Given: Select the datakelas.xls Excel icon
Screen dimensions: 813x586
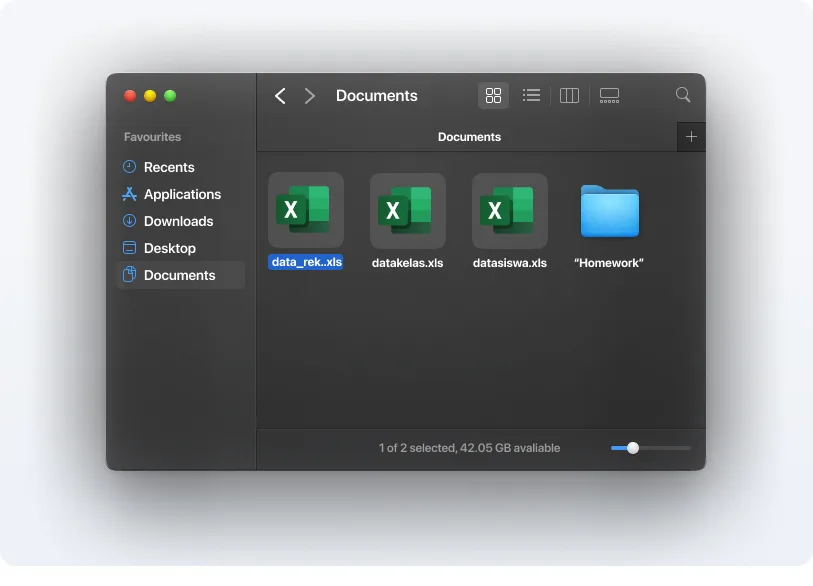Looking at the screenshot, I should coord(408,210).
